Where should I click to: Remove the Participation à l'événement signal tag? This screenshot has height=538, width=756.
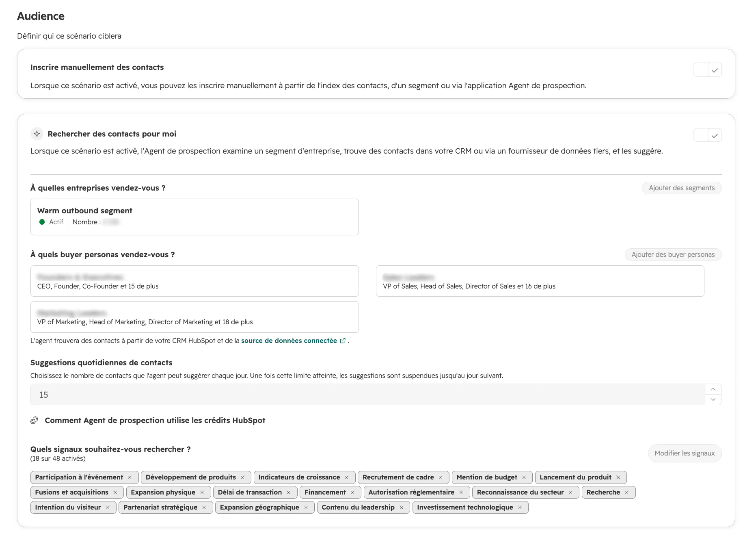click(x=130, y=477)
